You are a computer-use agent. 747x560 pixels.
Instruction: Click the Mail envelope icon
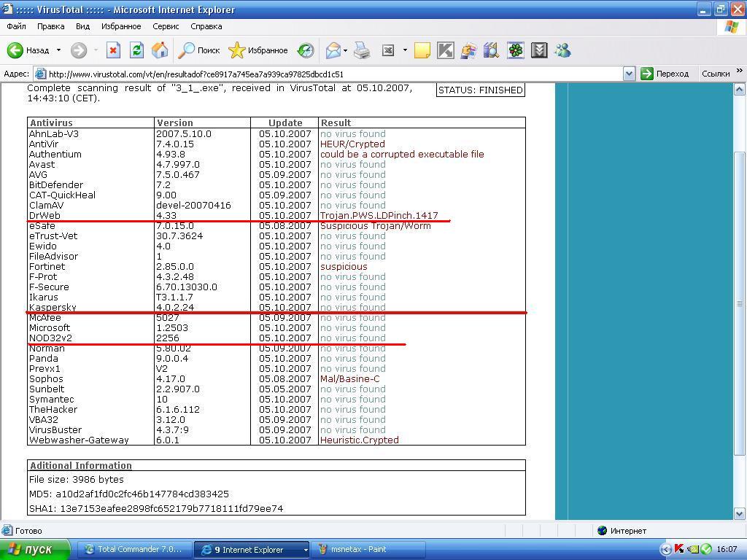click(333, 50)
